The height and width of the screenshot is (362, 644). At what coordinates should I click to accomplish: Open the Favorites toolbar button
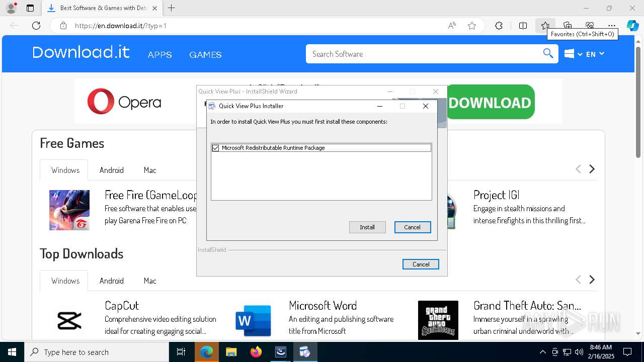[x=545, y=26]
